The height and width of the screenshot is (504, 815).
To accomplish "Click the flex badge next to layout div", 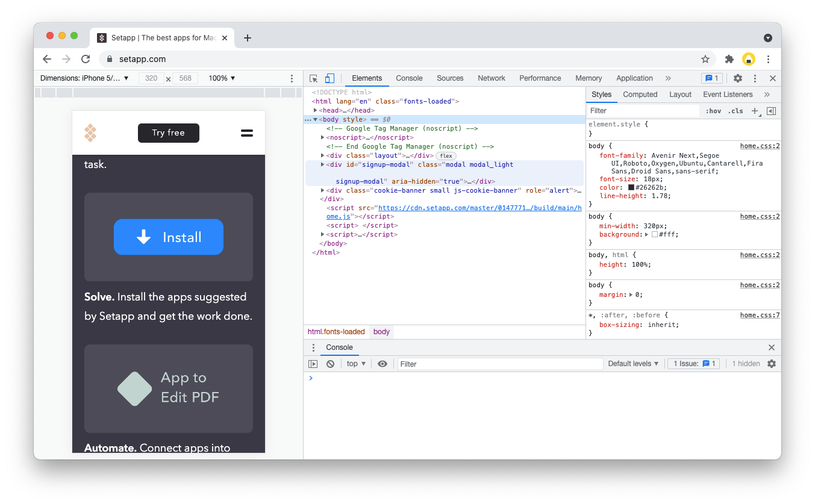I will click(x=446, y=156).
